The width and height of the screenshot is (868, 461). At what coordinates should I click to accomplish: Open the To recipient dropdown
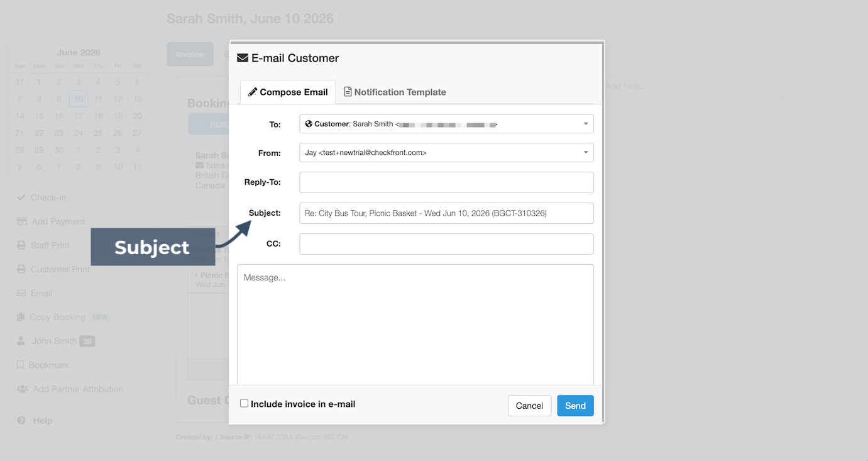(446, 124)
